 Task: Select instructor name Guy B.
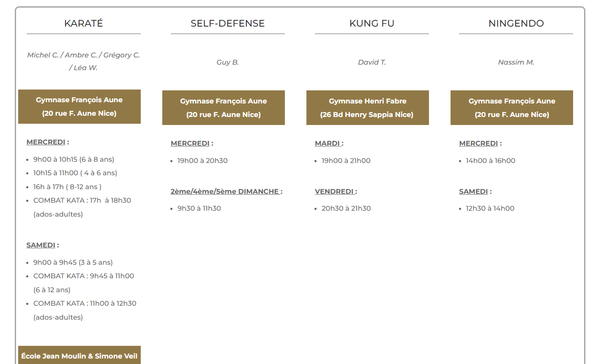click(228, 62)
